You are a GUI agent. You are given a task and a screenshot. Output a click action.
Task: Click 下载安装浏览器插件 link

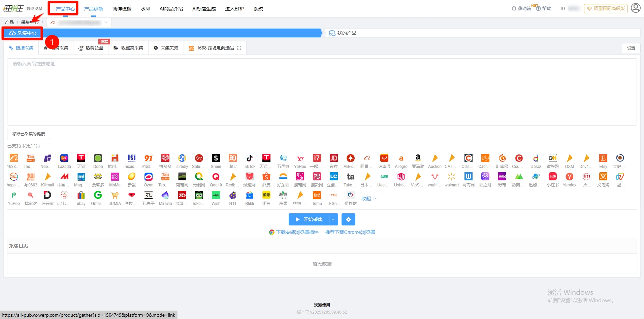coord(297,232)
